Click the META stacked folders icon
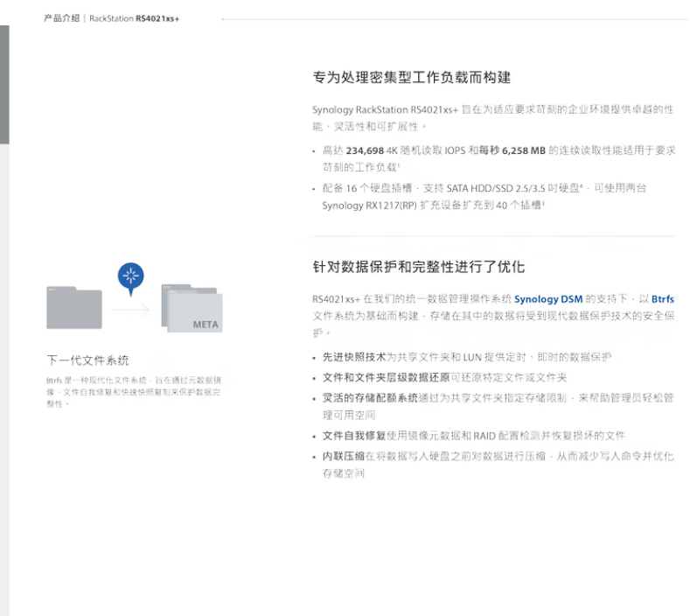The height and width of the screenshot is (616, 690). tap(192, 308)
